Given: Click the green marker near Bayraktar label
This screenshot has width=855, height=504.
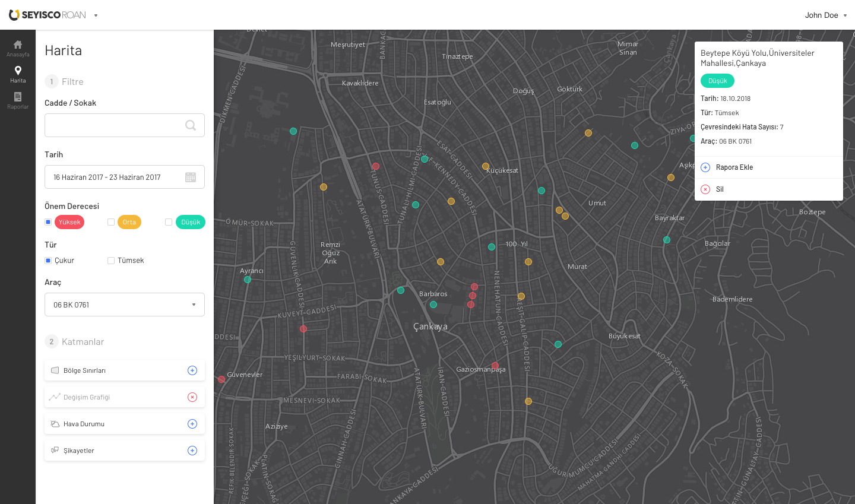Looking at the screenshot, I should 667,240.
